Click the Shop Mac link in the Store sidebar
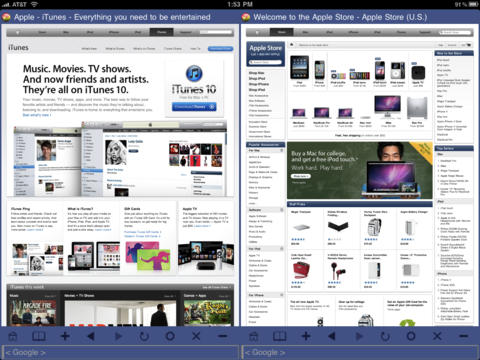Viewport: 480px width, 360px height. coord(257,73)
